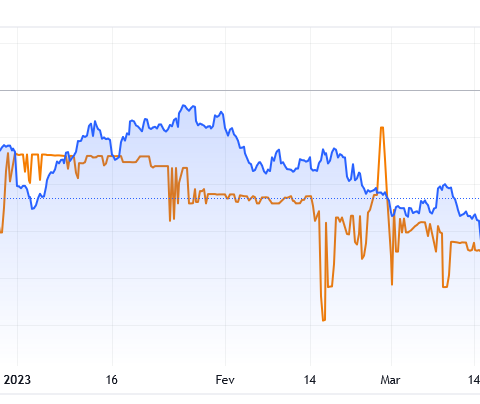Click the orange line's tallest spike near Mar

[382, 128]
